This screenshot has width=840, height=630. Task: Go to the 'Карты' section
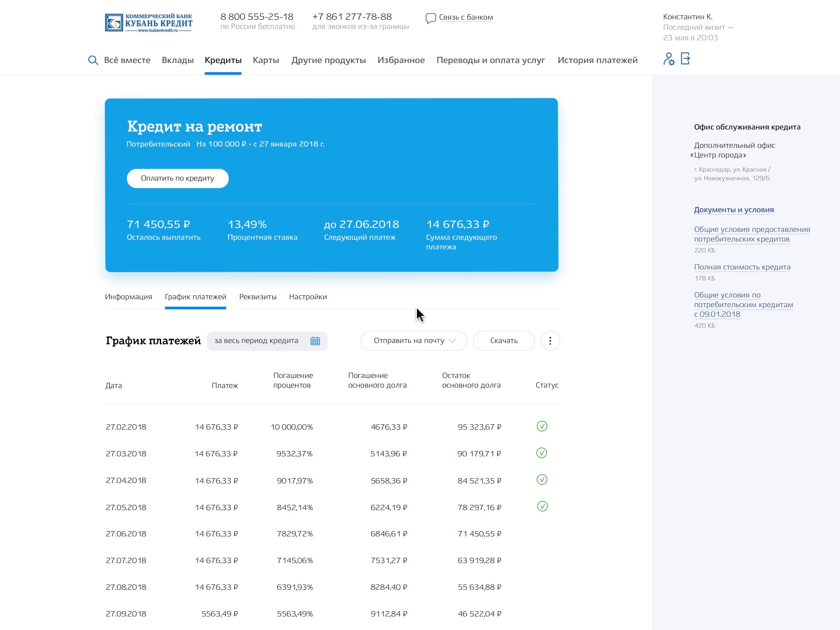266,60
